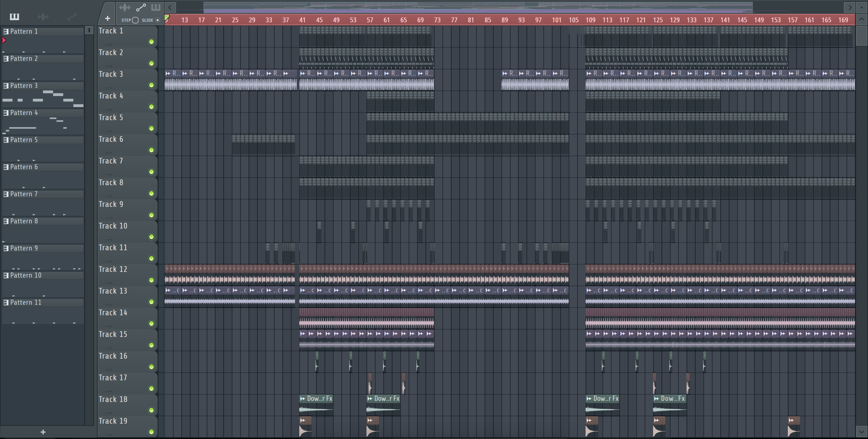Click the playlist overview minimap scrollbar
The image size is (868, 439).
478,7
